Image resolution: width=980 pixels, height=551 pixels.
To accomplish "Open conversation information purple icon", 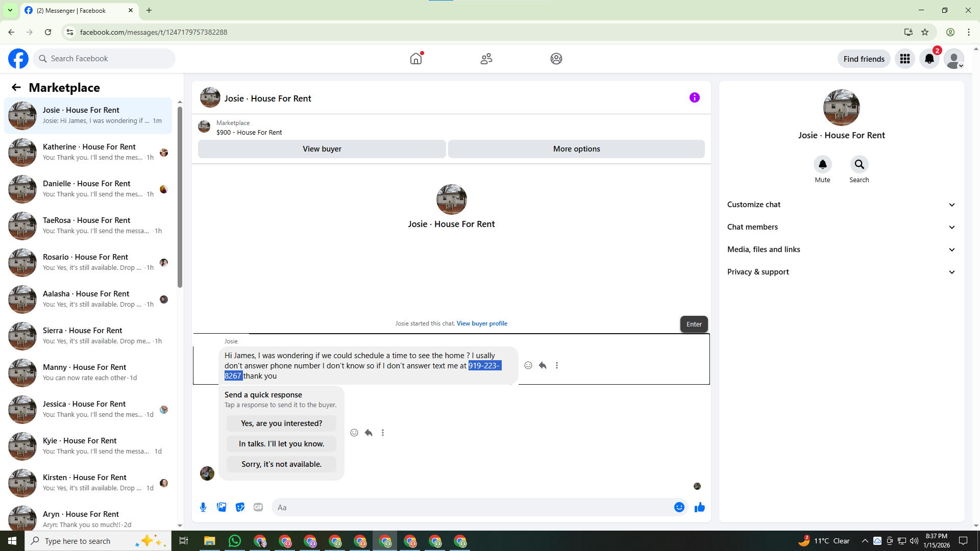I will (694, 97).
